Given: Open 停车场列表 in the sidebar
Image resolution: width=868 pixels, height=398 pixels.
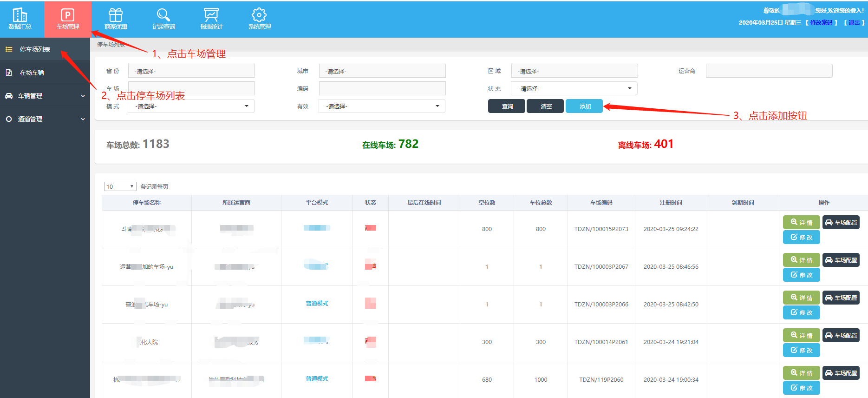Looking at the screenshot, I should coord(45,49).
